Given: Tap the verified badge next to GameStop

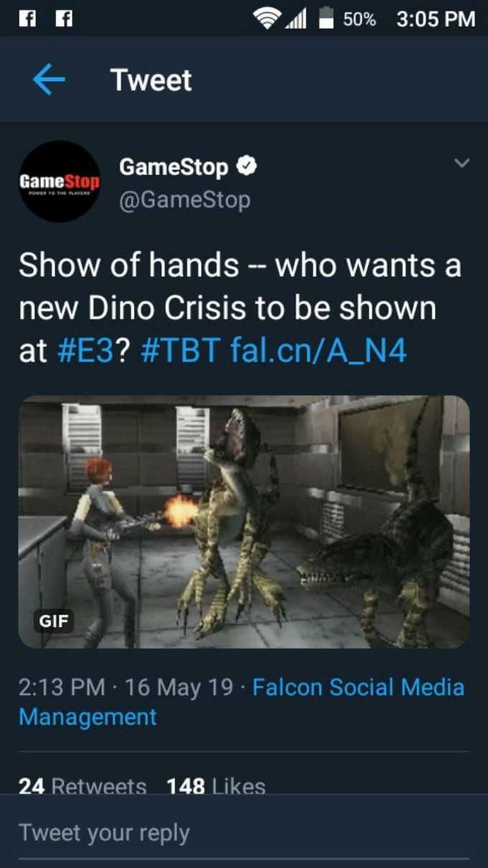Looking at the screenshot, I should [247, 167].
